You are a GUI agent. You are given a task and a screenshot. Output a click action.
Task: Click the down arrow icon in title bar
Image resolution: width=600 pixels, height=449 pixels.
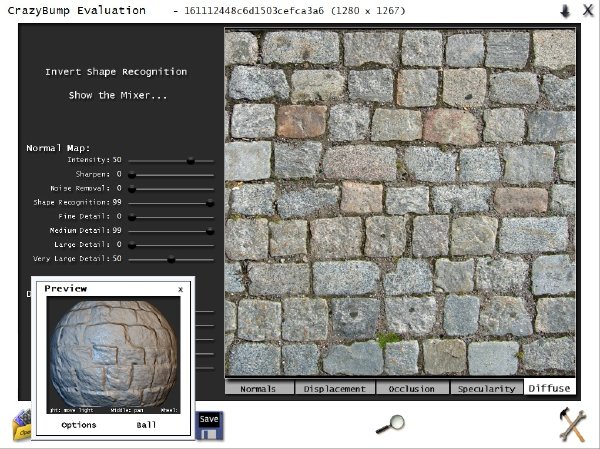[x=565, y=11]
